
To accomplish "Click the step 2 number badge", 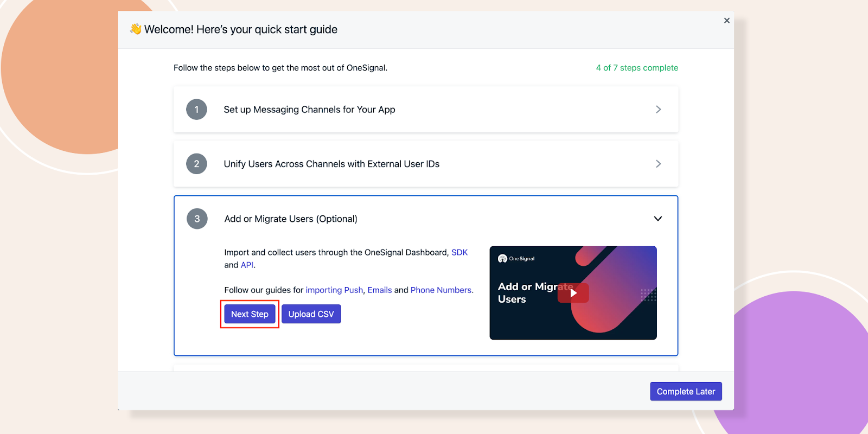I will 196,164.
